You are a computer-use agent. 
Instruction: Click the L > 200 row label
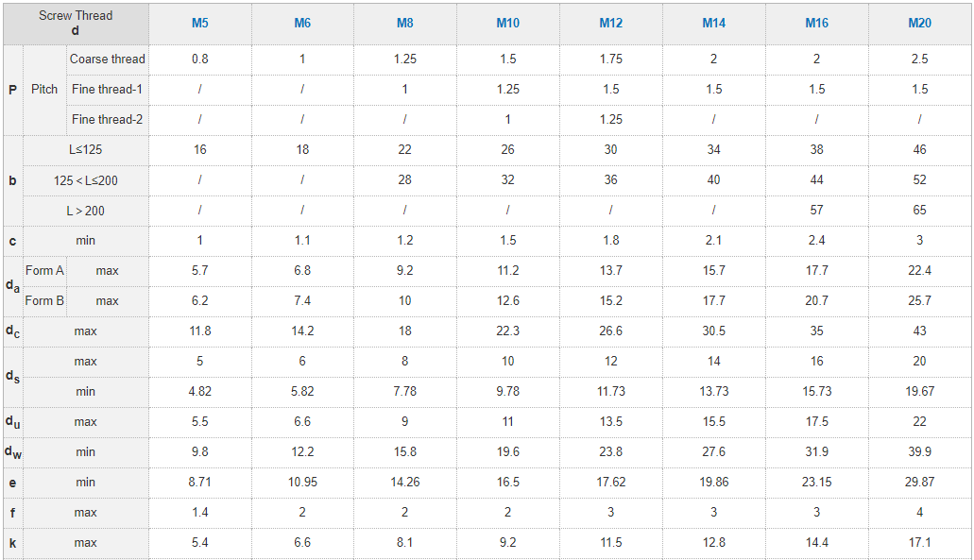[85, 210]
